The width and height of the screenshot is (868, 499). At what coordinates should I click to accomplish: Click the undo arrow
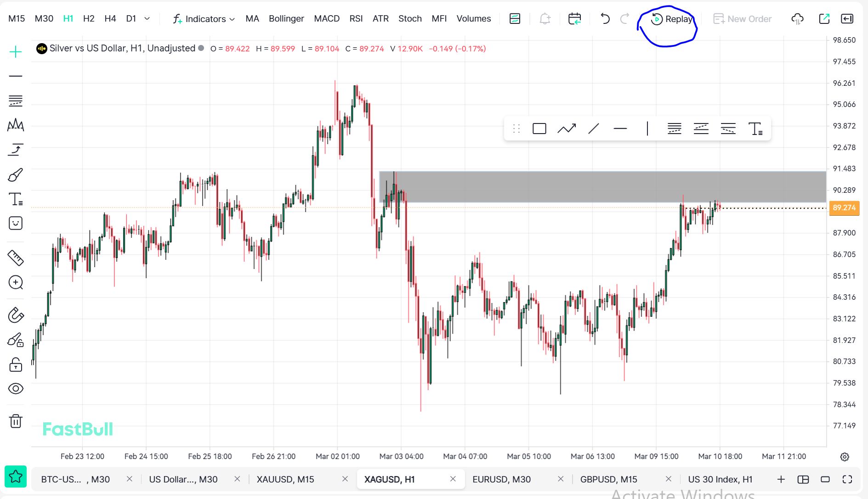[605, 19]
